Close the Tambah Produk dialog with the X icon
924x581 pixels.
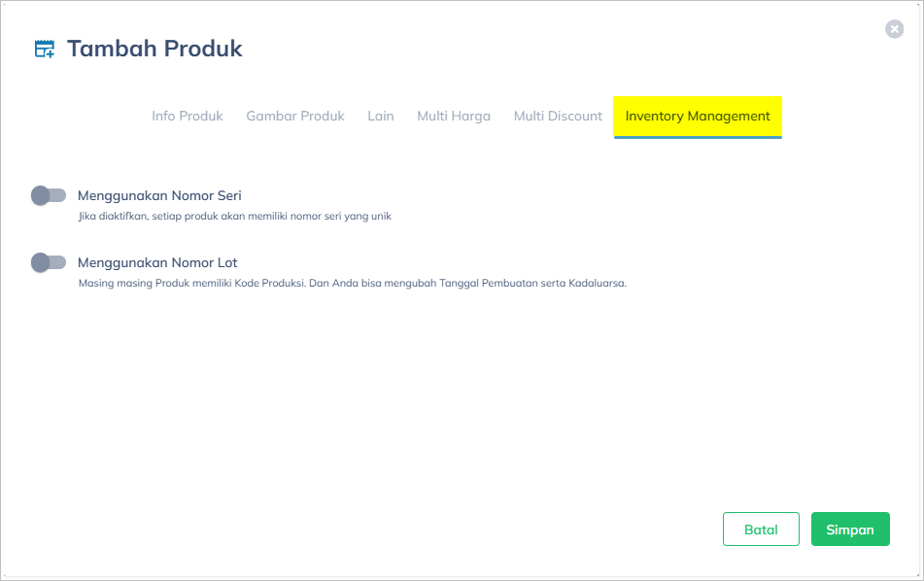[x=894, y=29]
